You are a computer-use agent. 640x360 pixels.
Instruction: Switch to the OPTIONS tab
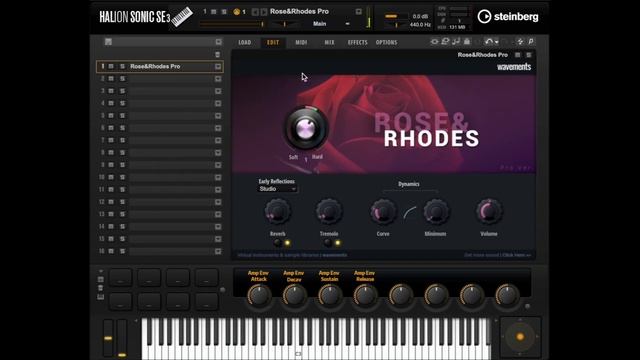click(387, 42)
